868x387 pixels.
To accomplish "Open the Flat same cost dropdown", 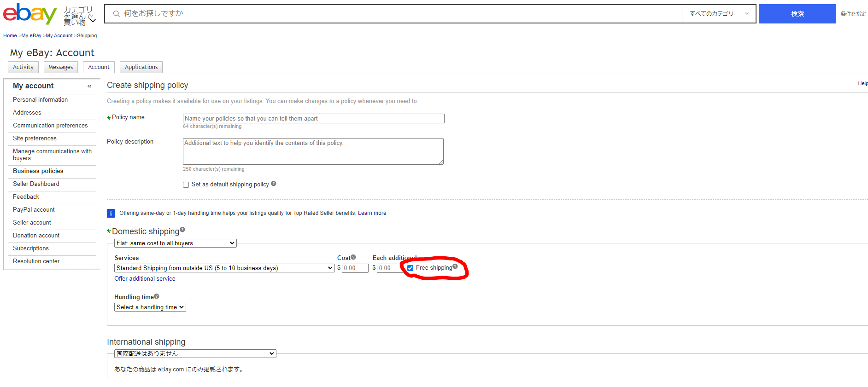I will click(x=175, y=243).
